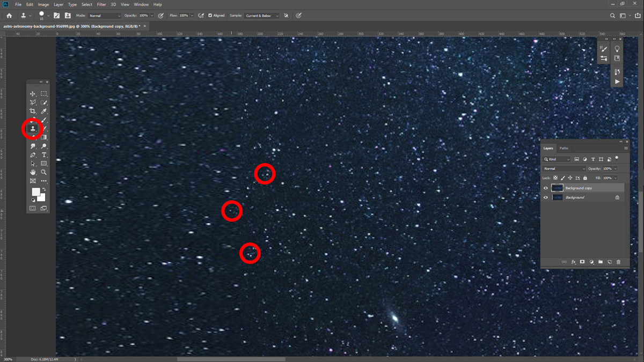Click the foreground color swatch
The image size is (644, 362).
pos(35,192)
